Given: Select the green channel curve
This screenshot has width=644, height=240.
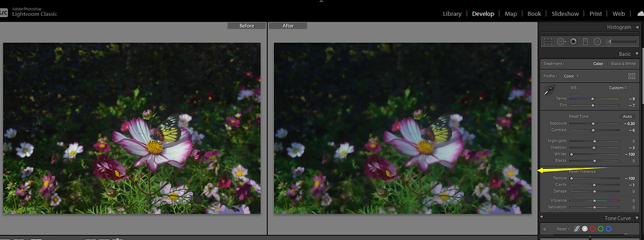Looking at the screenshot, I should [x=601, y=229].
